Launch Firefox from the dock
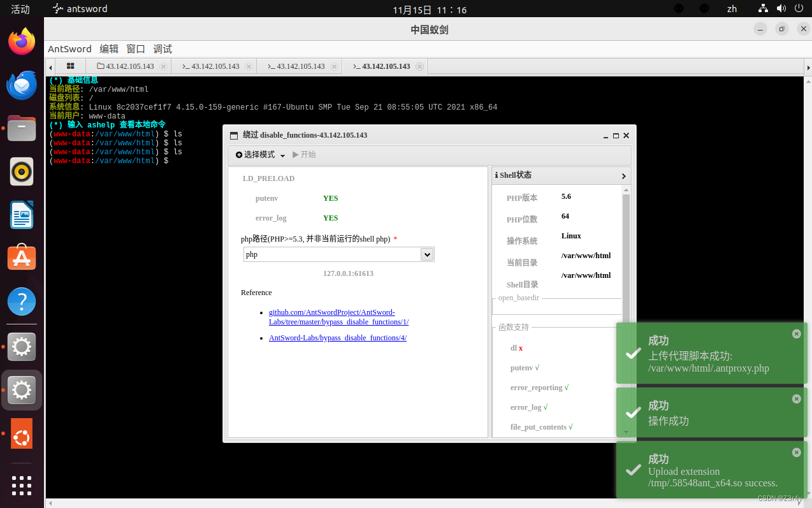 pyautogui.click(x=21, y=41)
